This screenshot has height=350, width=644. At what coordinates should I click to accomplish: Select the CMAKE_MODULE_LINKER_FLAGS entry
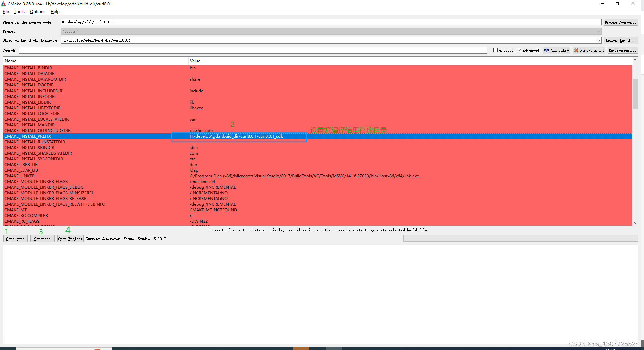click(36, 182)
